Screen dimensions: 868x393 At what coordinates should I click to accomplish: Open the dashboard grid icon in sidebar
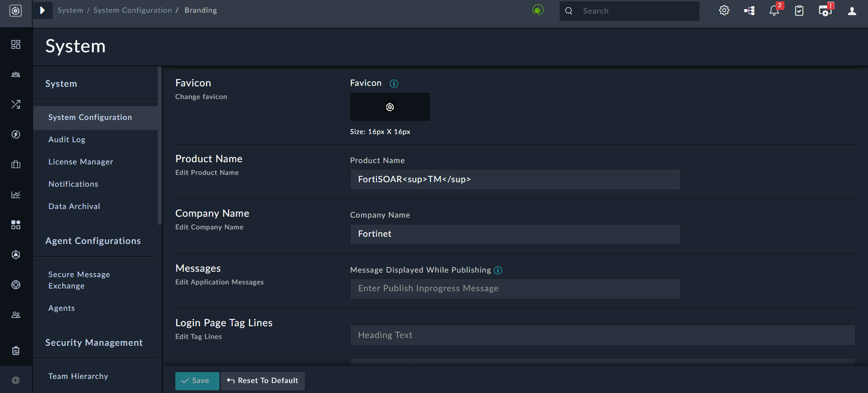point(16,44)
